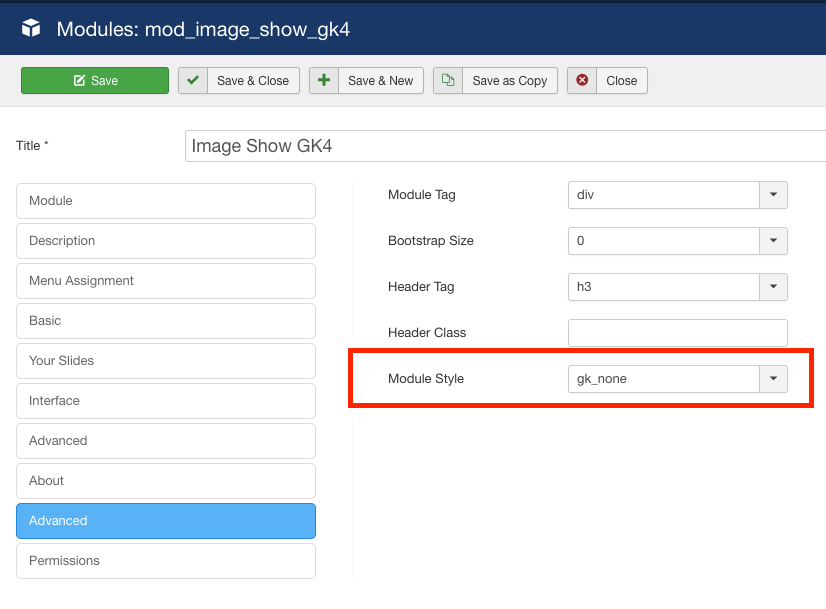
Task: Open the Description tab
Action: point(166,241)
